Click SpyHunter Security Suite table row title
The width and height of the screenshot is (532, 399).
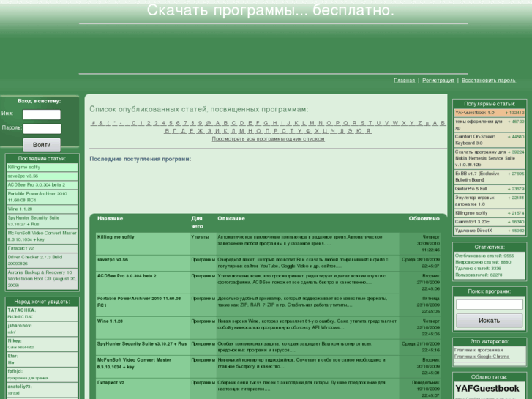tap(142, 344)
